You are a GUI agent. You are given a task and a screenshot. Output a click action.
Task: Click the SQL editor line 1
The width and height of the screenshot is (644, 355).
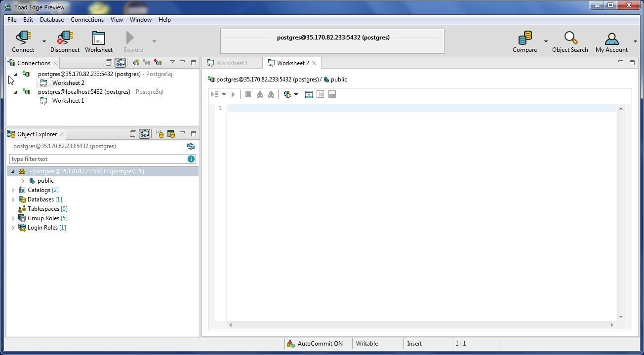pos(422,108)
